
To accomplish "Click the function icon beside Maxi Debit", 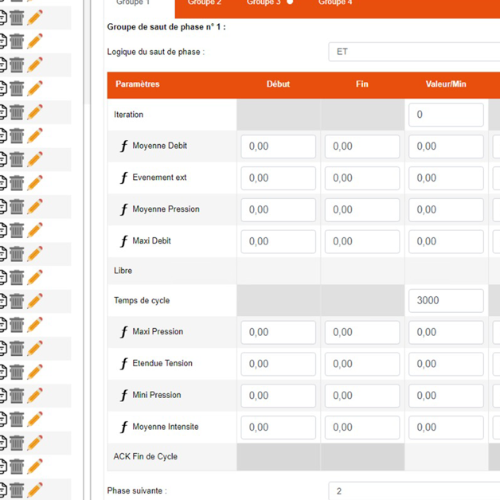I will tap(124, 241).
